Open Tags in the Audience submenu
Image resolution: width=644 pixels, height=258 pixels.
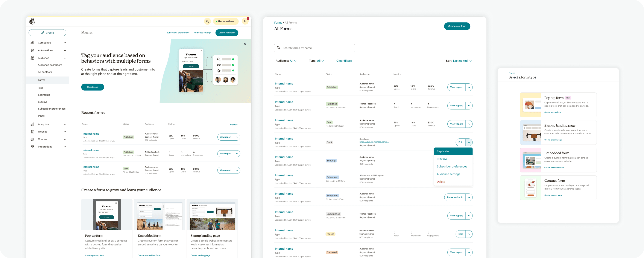point(41,88)
